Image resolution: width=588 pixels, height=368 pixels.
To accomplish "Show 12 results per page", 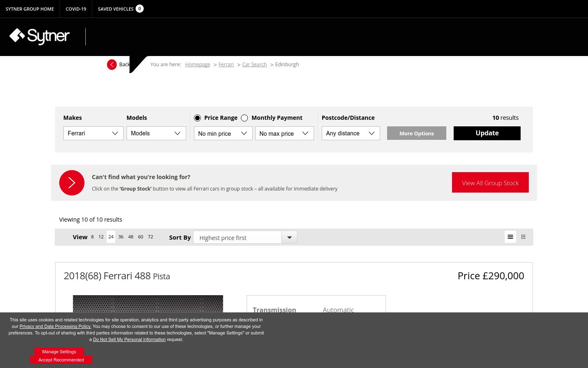I will tap(101, 237).
